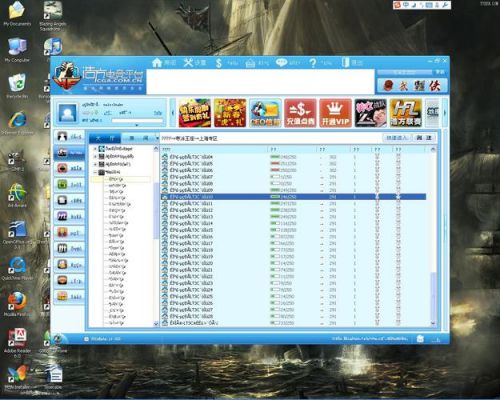This screenshot has height=400, width=500.
Task: Select the person silhouette sidebar item
Action: 69,136
